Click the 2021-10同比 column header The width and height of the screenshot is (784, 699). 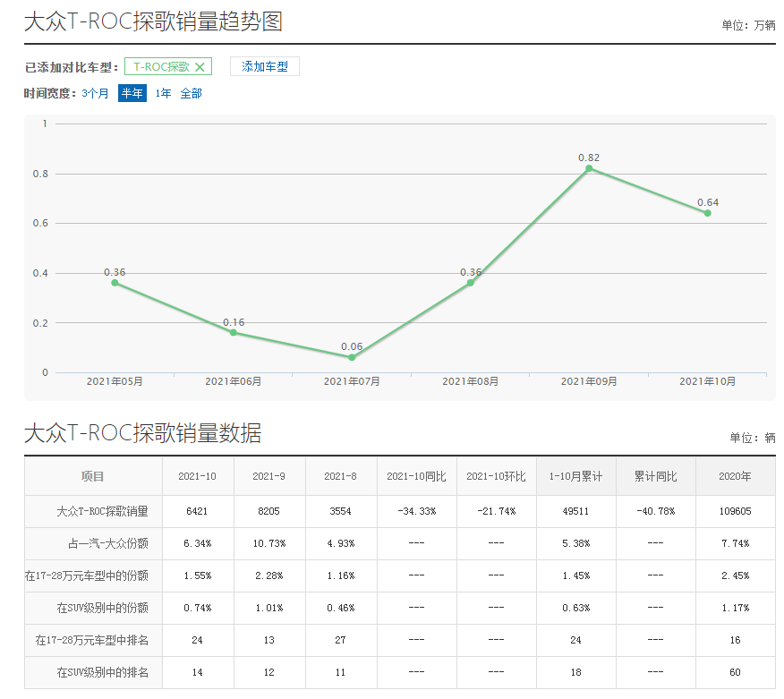coord(416,476)
